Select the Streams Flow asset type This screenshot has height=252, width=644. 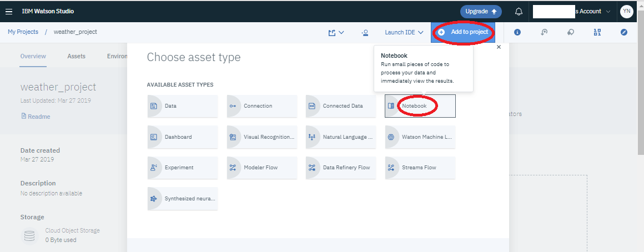[x=420, y=168]
